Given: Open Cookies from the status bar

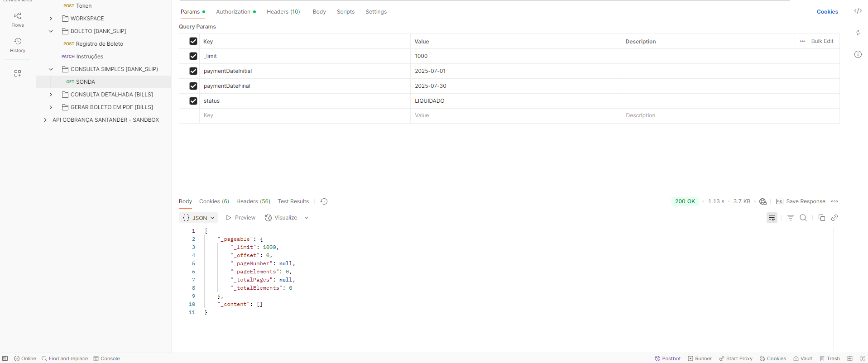Looking at the screenshot, I should click(x=773, y=358).
